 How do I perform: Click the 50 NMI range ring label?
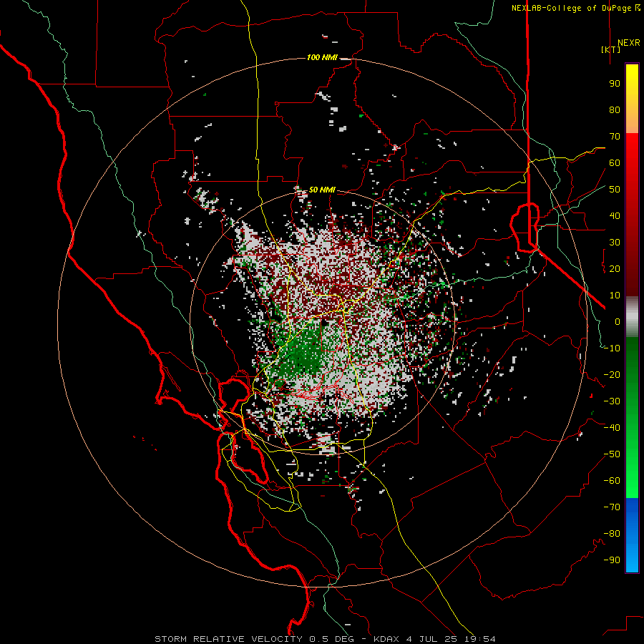point(322,190)
